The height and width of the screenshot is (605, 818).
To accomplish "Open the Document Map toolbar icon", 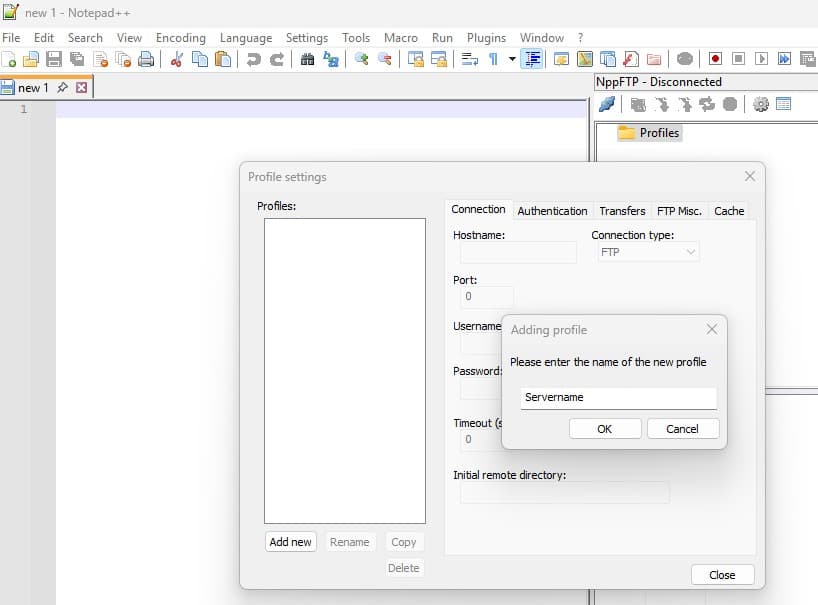I will 585,59.
